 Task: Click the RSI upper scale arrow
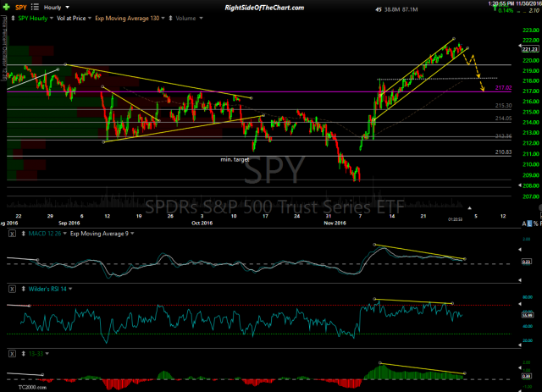[x=520, y=304]
